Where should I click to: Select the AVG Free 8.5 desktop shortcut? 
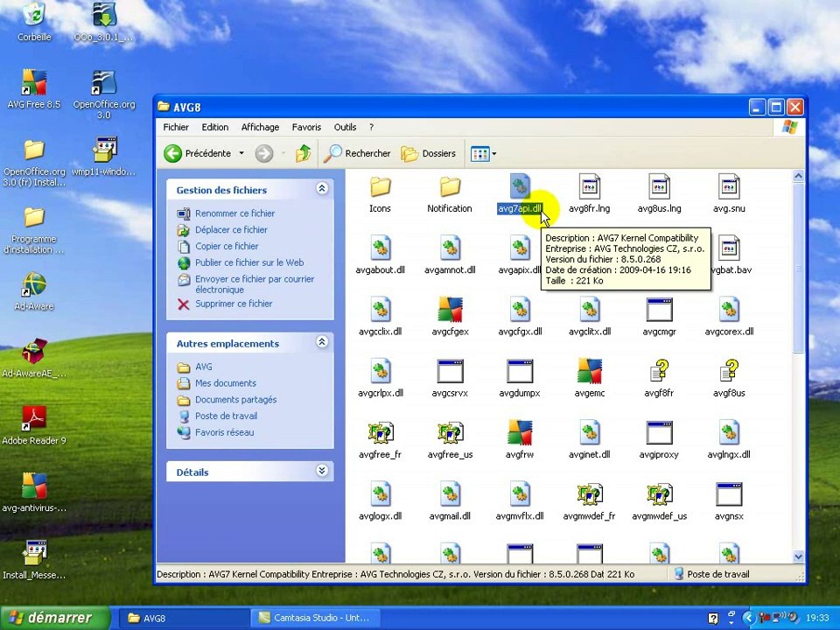pyautogui.click(x=34, y=89)
